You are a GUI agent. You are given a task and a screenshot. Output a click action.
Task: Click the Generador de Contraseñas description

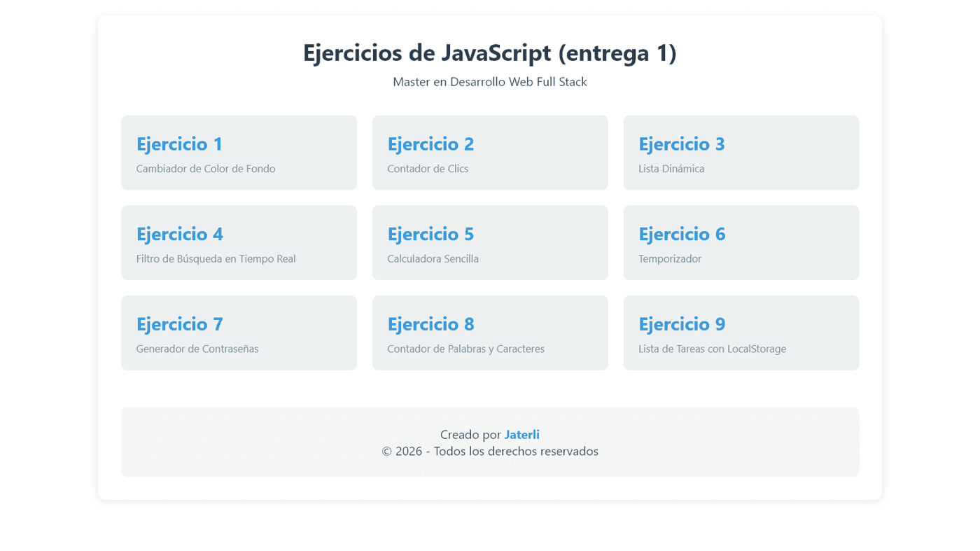pos(197,348)
